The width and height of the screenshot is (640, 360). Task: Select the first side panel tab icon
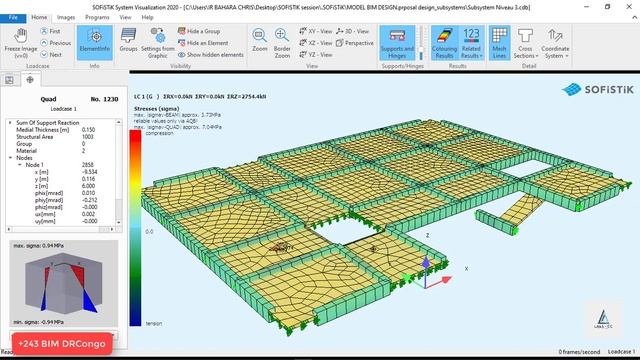pyautogui.click(x=9, y=80)
